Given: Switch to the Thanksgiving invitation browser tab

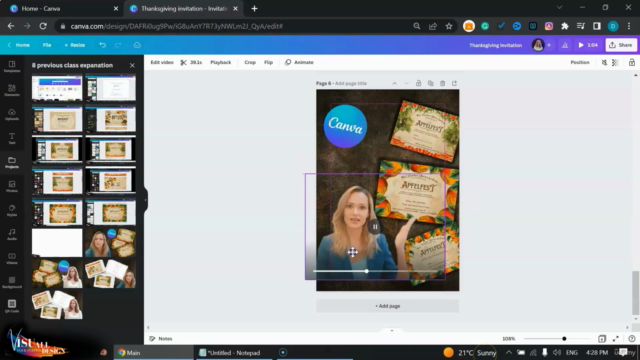Looking at the screenshot, I should [183, 9].
